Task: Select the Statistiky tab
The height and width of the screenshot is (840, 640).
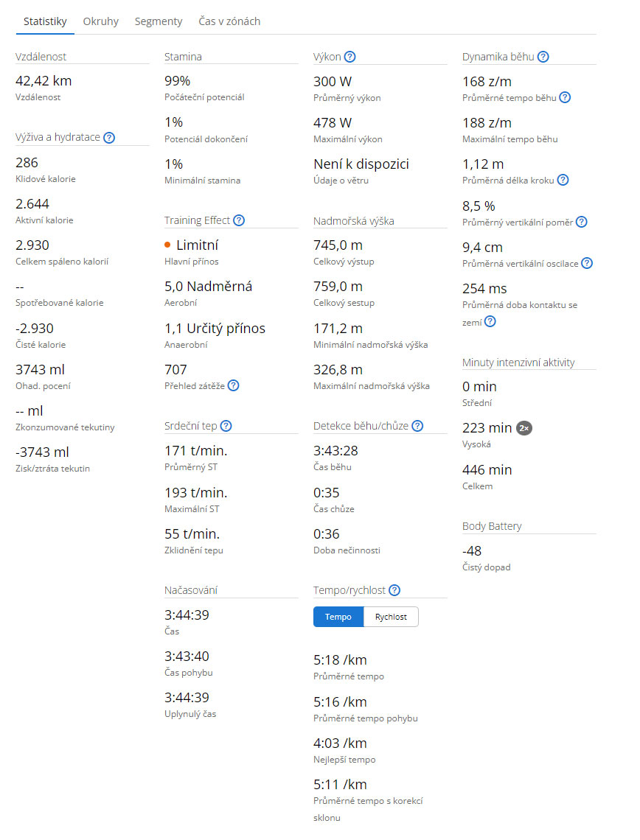Action: click(x=45, y=21)
